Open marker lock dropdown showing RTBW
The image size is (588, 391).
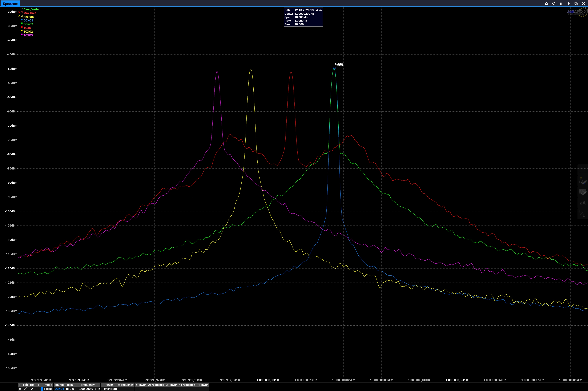click(x=70, y=389)
